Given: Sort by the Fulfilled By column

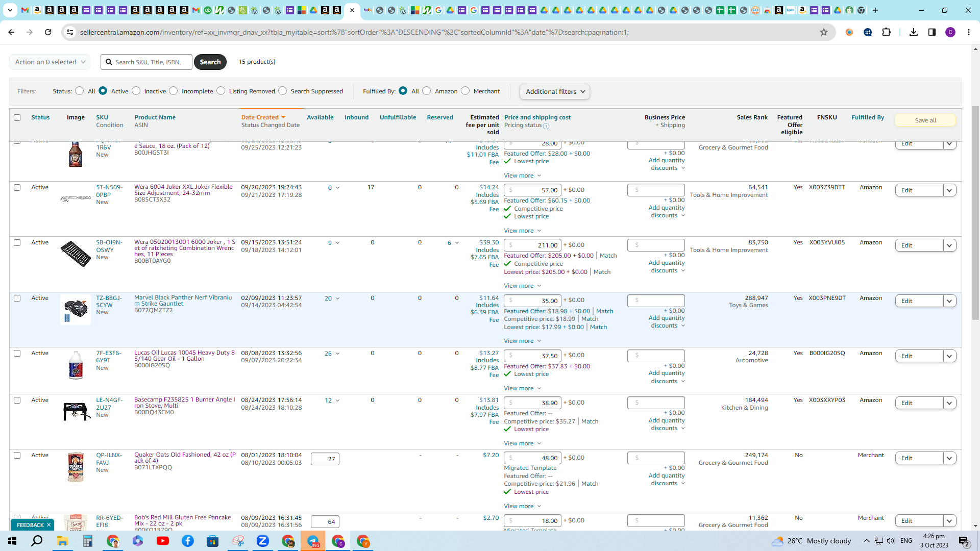Looking at the screenshot, I should click(868, 117).
